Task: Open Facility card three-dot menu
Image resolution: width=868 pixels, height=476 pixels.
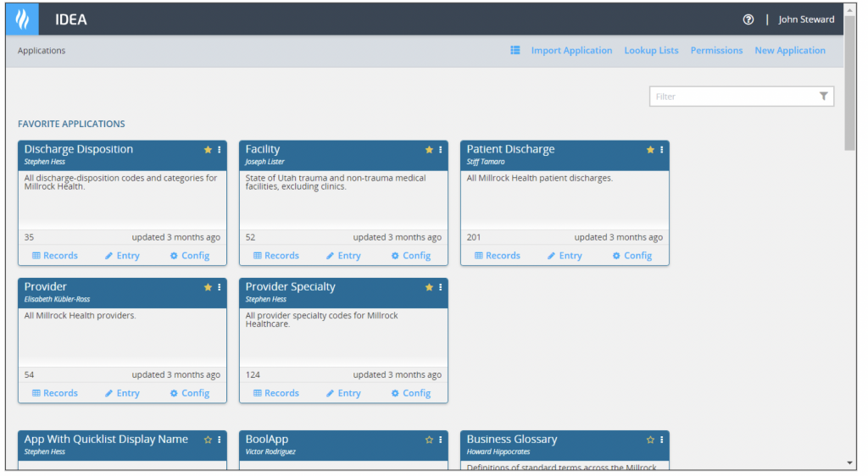Action: tap(440, 150)
